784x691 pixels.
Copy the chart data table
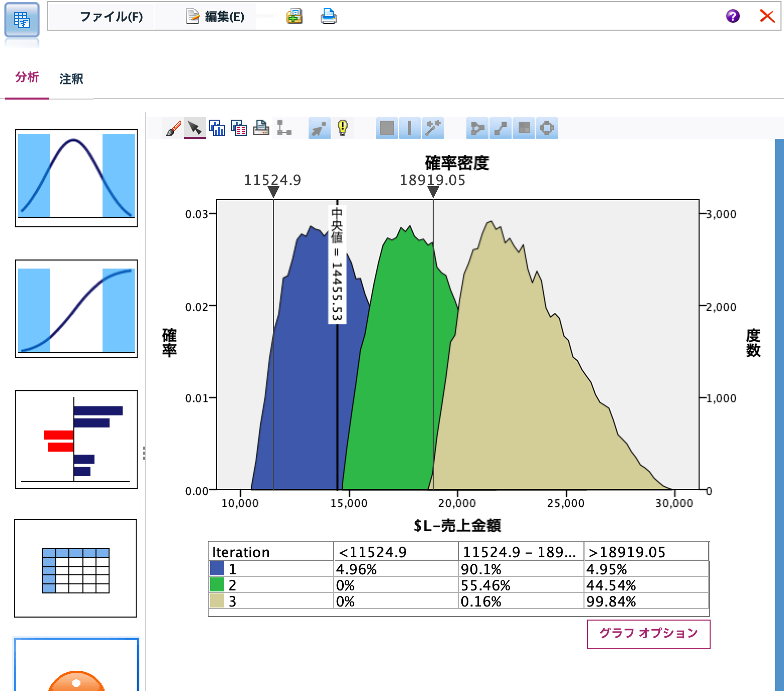click(x=240, y=128)
